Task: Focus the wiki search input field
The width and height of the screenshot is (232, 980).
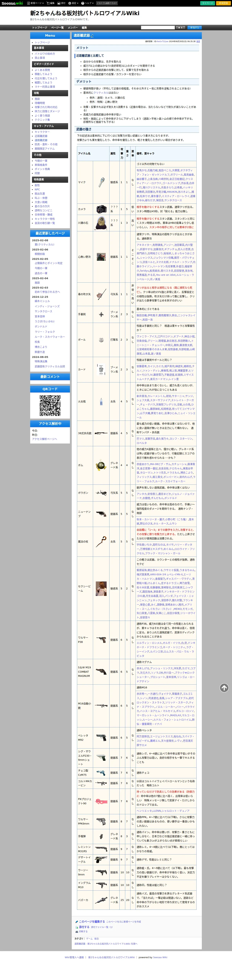Action: point(157,28)
